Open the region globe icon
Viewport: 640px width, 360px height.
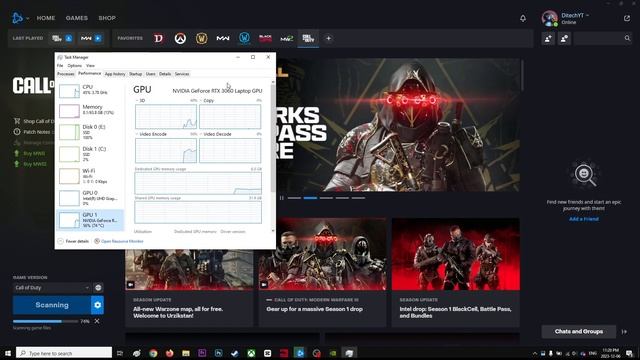click(98, 288)
